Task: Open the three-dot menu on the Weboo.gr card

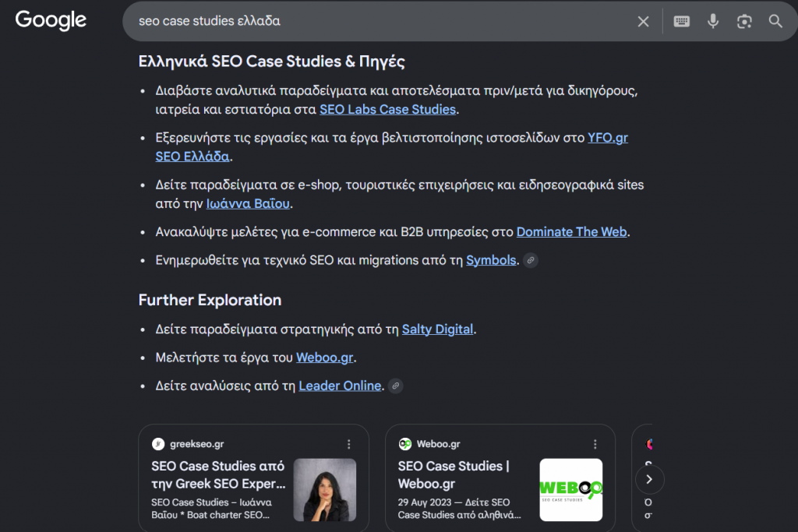Action: 595,444
